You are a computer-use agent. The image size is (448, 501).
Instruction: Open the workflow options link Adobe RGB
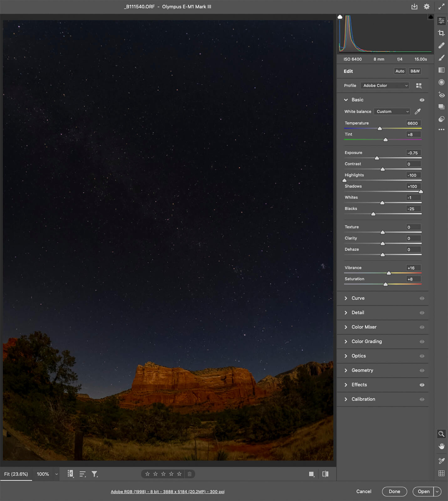[167, 492]
